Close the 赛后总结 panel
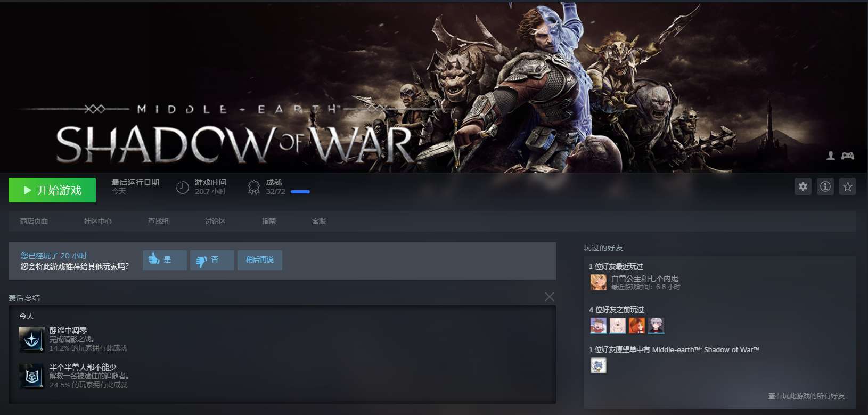 click(550, 297)
